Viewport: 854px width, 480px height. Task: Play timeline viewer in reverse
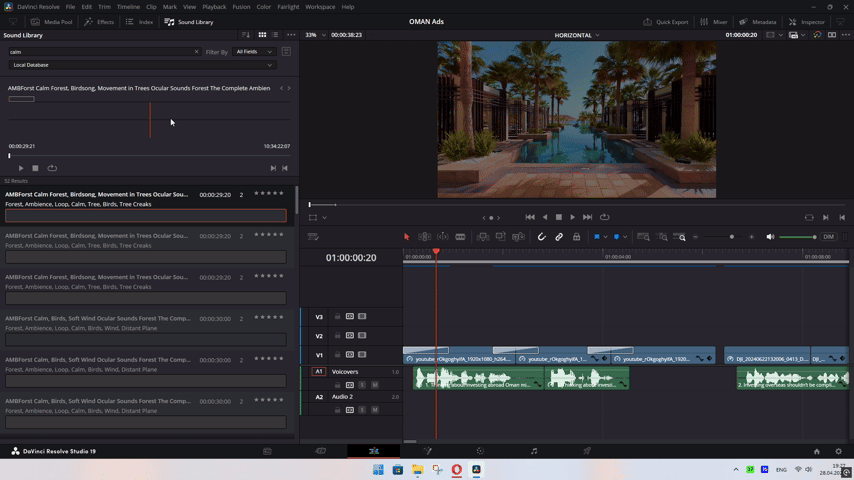[545, 217]
